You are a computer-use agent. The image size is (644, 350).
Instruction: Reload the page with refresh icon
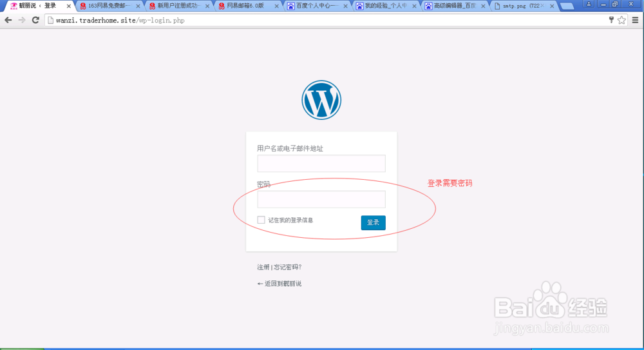coord(35,20)
